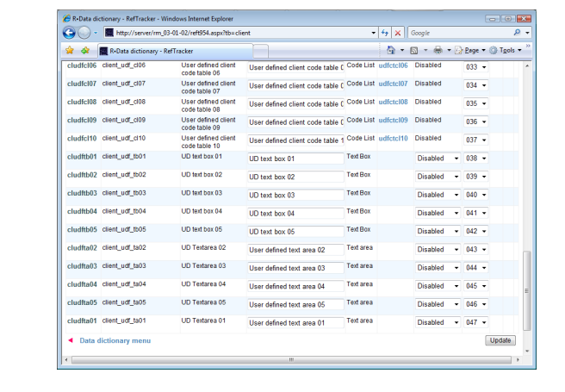Click the Refresh icon next to address bar
This screenshot has height=392, width=565.
pos(384,33)
